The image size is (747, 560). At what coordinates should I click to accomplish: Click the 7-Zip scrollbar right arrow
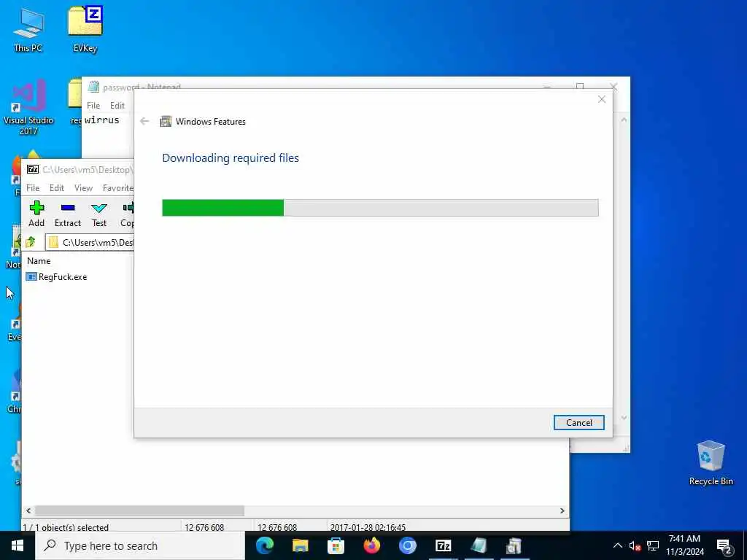click(562, 510)
